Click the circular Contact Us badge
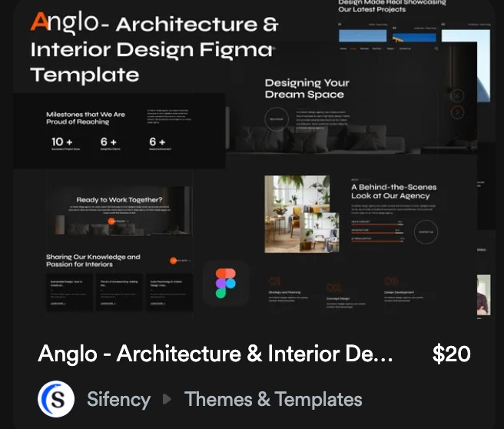This screenshot has height=429, width=504. point(426,231)
